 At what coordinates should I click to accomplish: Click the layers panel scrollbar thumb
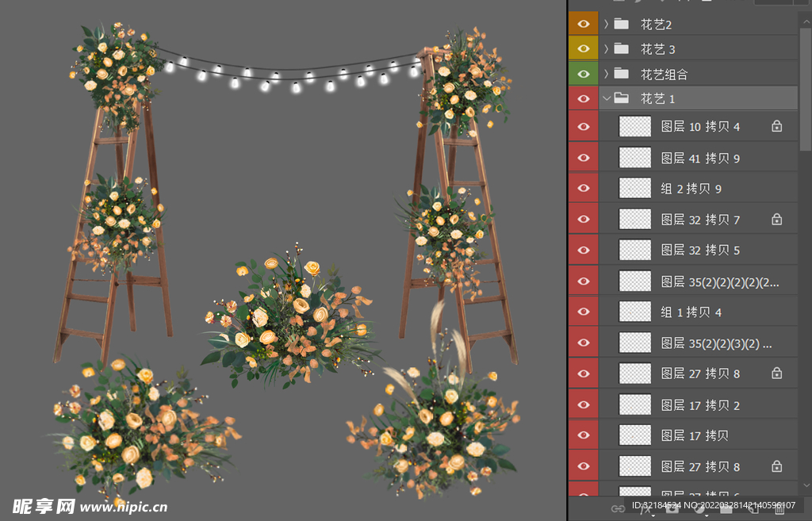[x=806, y=88]
